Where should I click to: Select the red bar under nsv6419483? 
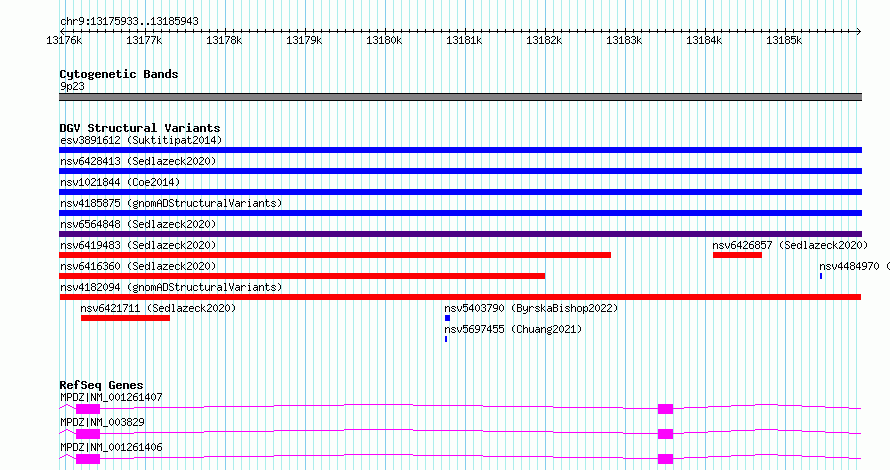coord(335,255)
